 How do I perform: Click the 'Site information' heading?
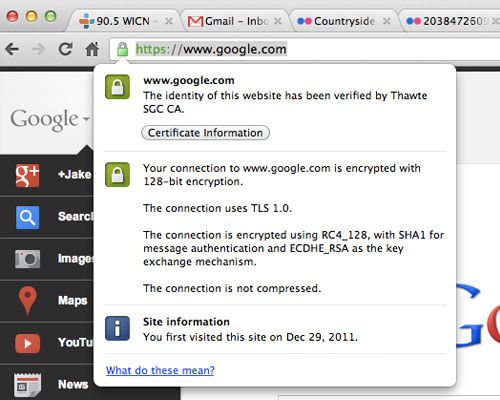tap(186, 322)
